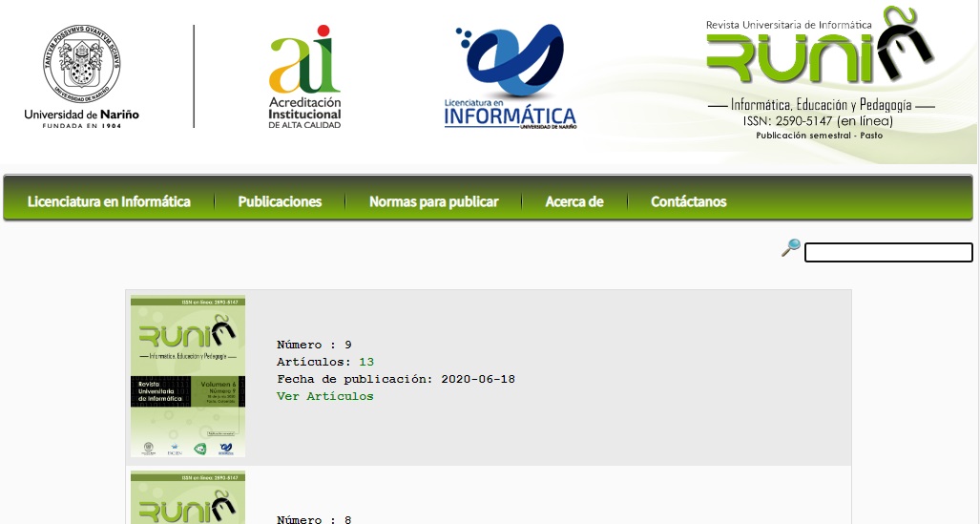Viewport: 980px width, 524px height.
Task: Open the Acerca de menu item
Action: (x=574, y=201)
